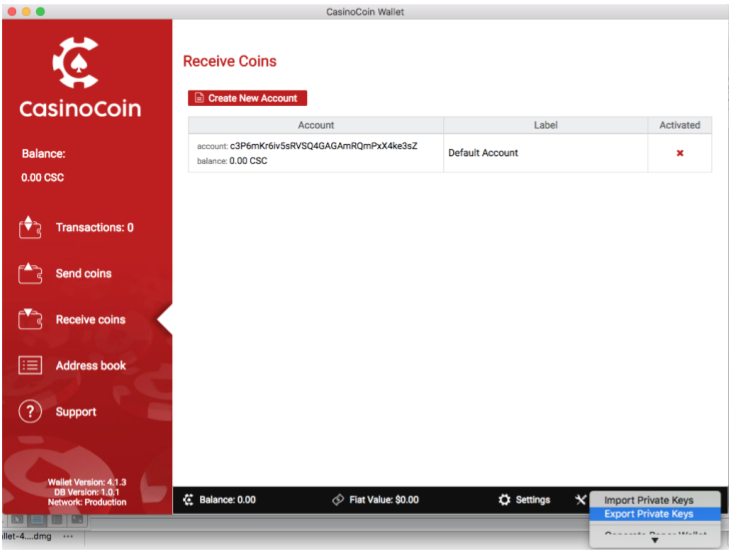Click the Settings gear icon
The height and width of the screenshot is (553, 733).
tap(504, 500)
